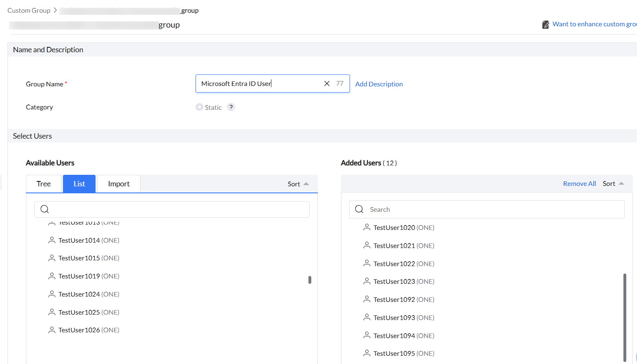Click the magnifier icon in Added Users search
Image resolution: width=637 pixels, height=364 pixels.
359,209
